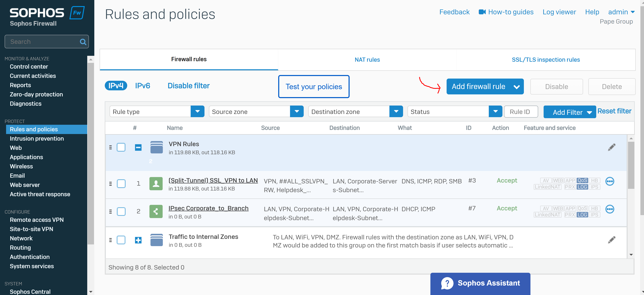
Task: Switch to the NAT rules tab
Action: tap(367, 60)
